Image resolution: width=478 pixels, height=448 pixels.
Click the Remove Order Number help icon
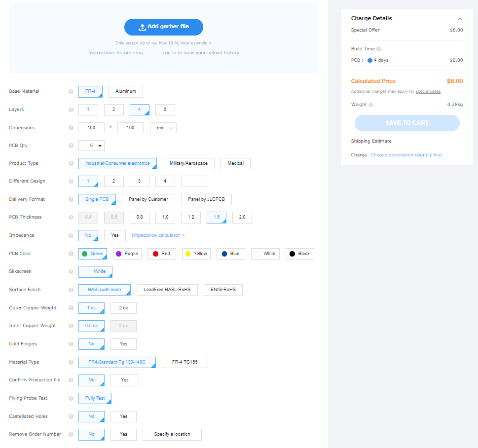tap(71, 435)
